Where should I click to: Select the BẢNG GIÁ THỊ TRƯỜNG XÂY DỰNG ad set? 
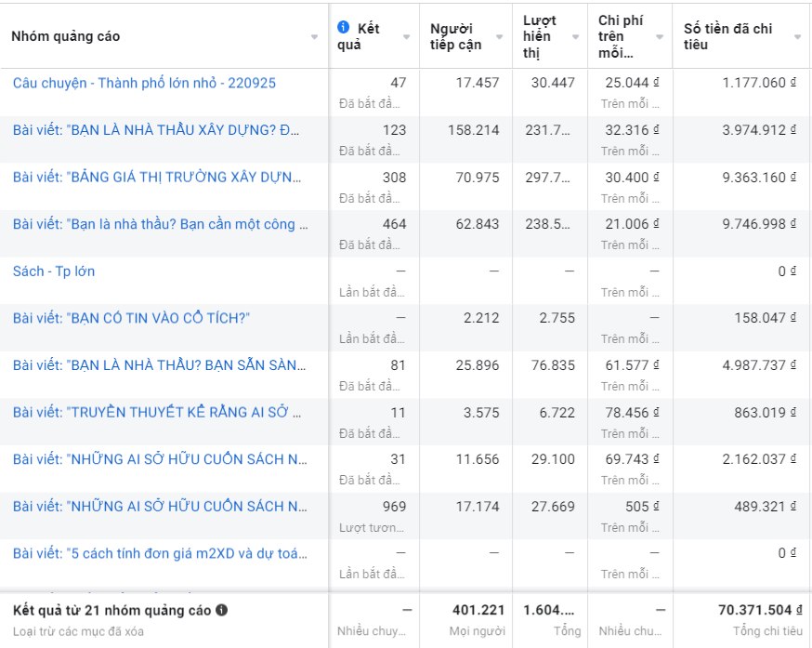click(x=156, y=177)
